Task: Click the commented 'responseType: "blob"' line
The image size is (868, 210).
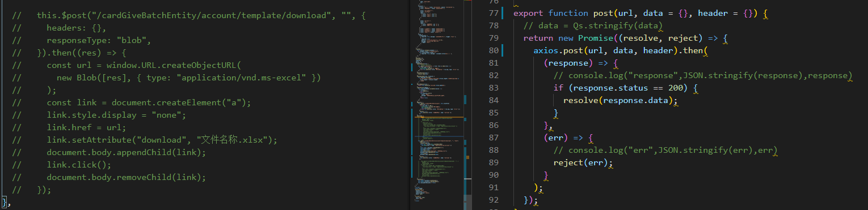Action: pos(99,40)
